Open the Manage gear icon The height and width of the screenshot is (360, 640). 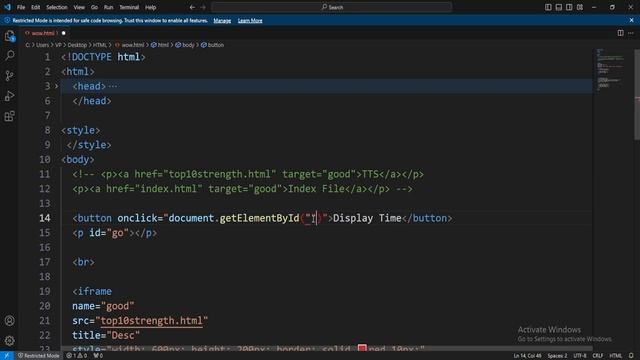tap(9, 340)
